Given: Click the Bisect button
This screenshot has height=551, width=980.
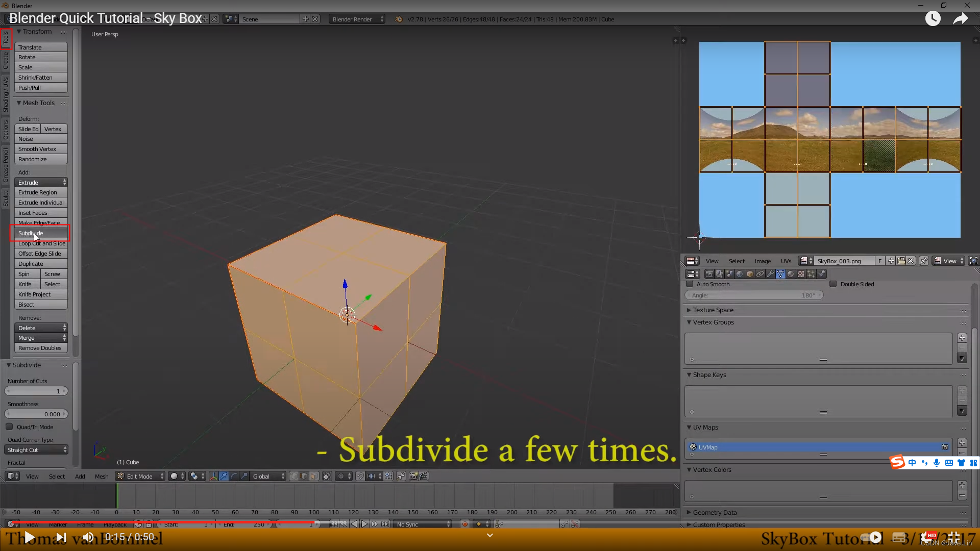Looking at the screenshot, I should [41, 304].
